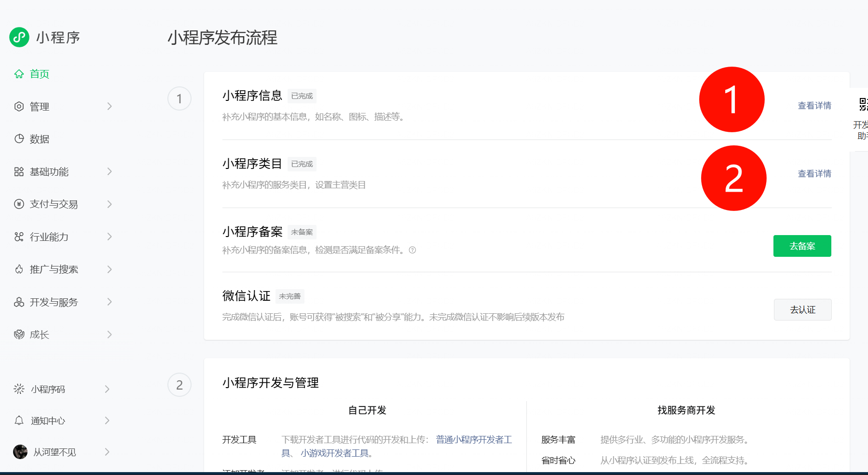Click the 省时省心 row label
Image resolution: width=868 pixels, height=475 pixels.
558,461
